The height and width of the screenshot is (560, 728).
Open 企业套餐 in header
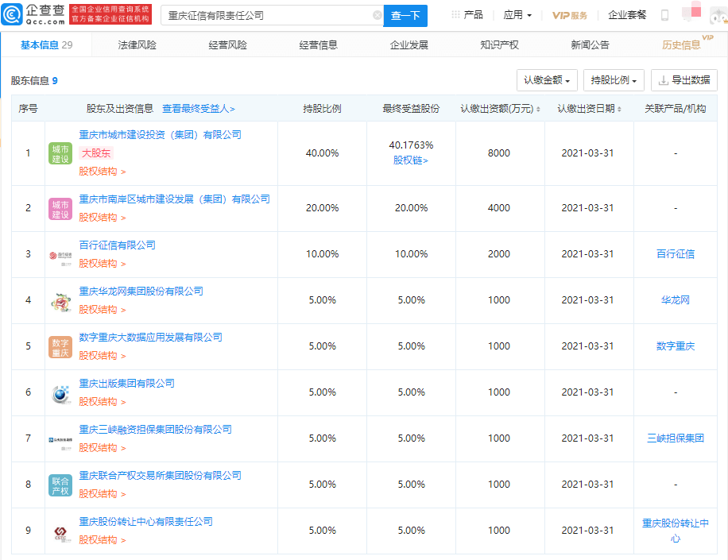click(x=627, y=15)
